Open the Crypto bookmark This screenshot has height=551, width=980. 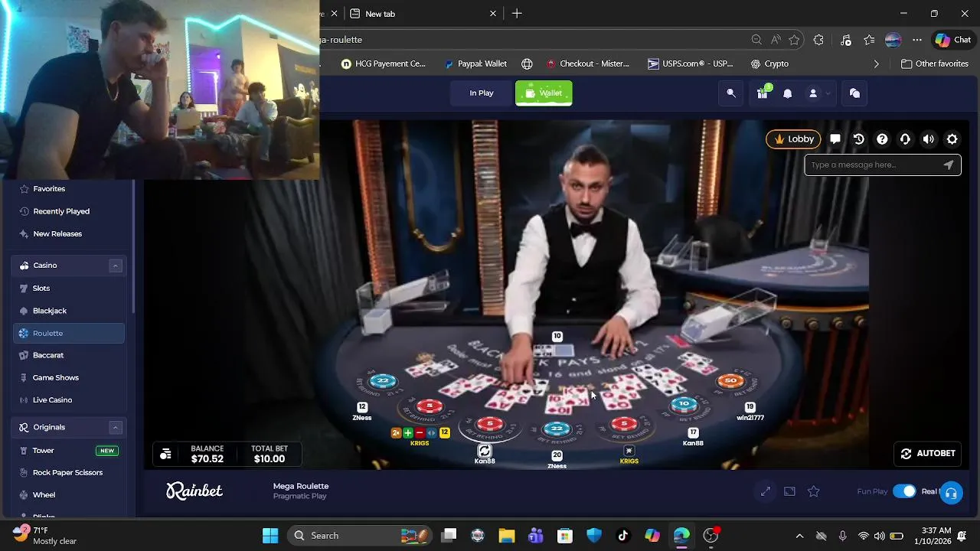769,64
